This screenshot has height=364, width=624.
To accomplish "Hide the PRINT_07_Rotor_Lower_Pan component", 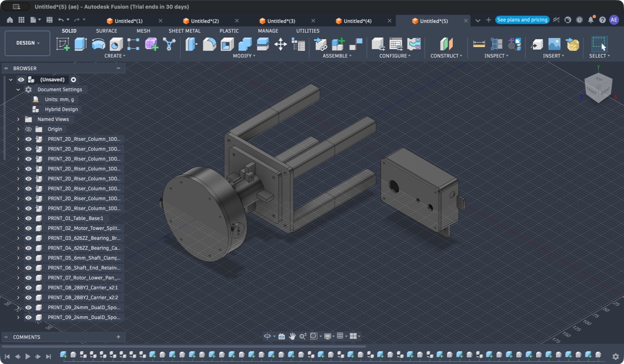I will click(28, 278).
